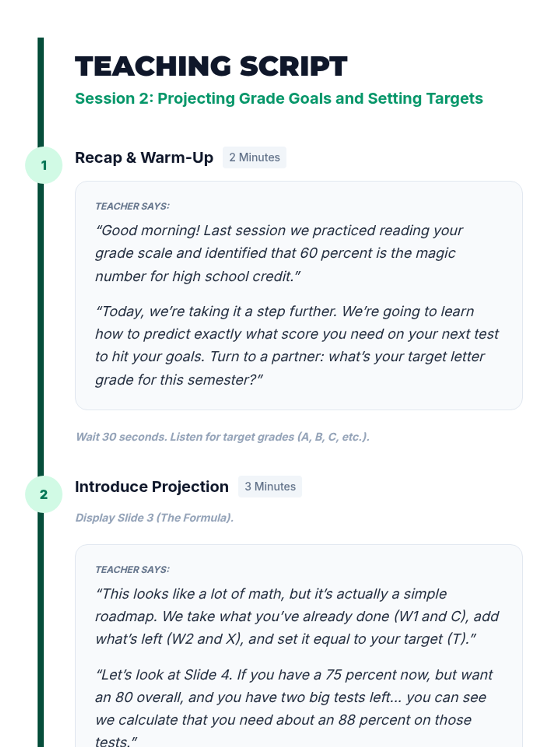Click the "TEACHING SCRIPT" main title

211,66
